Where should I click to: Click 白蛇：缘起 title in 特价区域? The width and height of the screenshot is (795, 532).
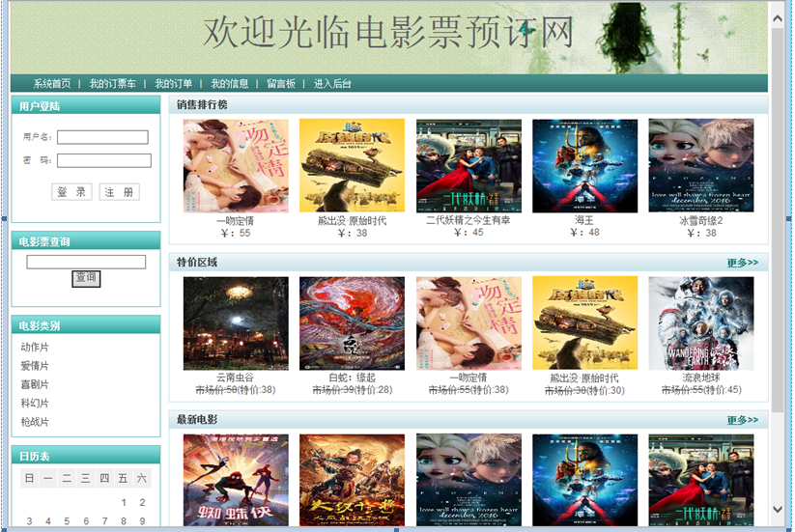[x=352, y=378]
